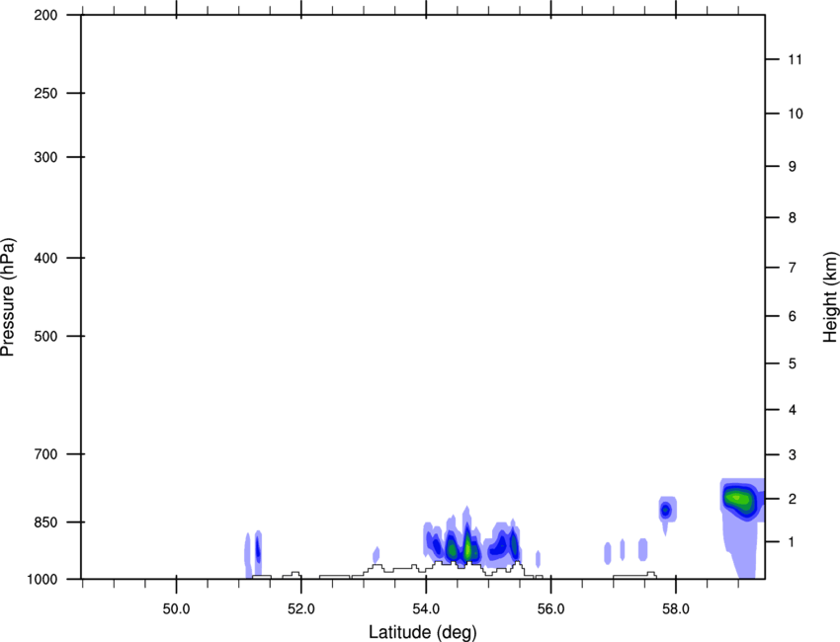Click the 500 pressure tick label
Screen dimensions: 840x642
[x=45, y=336]
